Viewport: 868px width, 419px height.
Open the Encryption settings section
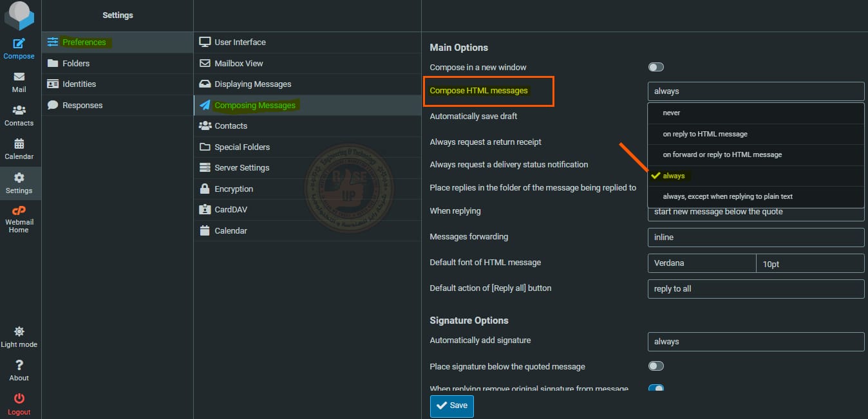point(234,189)
